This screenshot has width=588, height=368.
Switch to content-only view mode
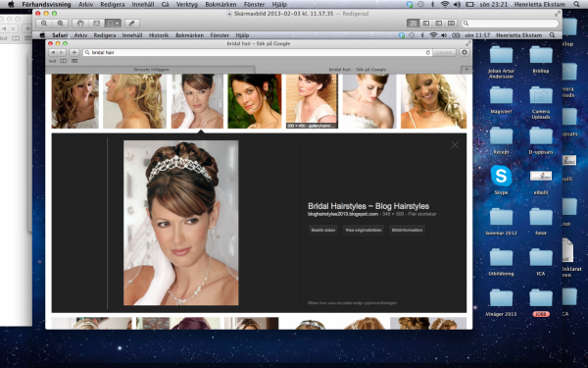[x=414, y=24]
